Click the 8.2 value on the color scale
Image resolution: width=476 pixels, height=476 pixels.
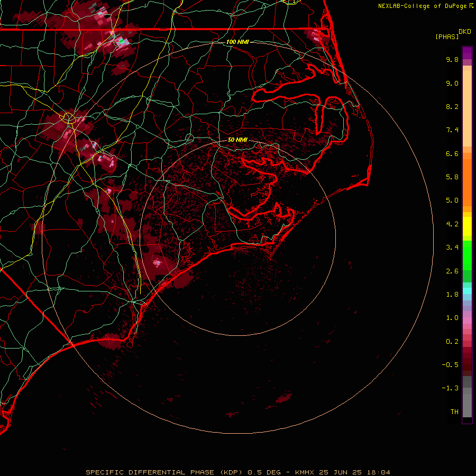pyautogui.click(x=452, y=106)
